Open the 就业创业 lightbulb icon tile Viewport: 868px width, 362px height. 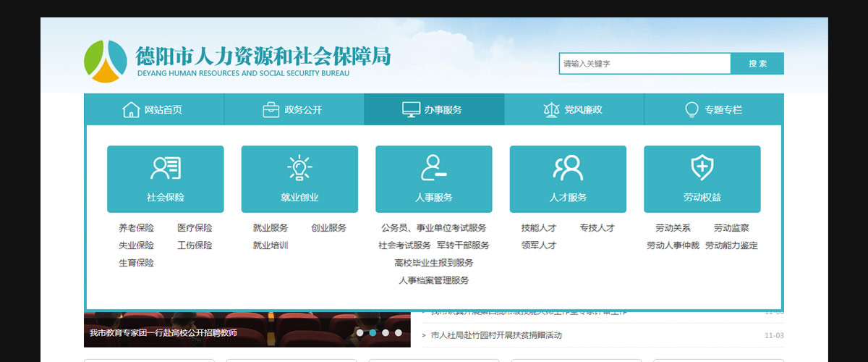coord(299,179)
